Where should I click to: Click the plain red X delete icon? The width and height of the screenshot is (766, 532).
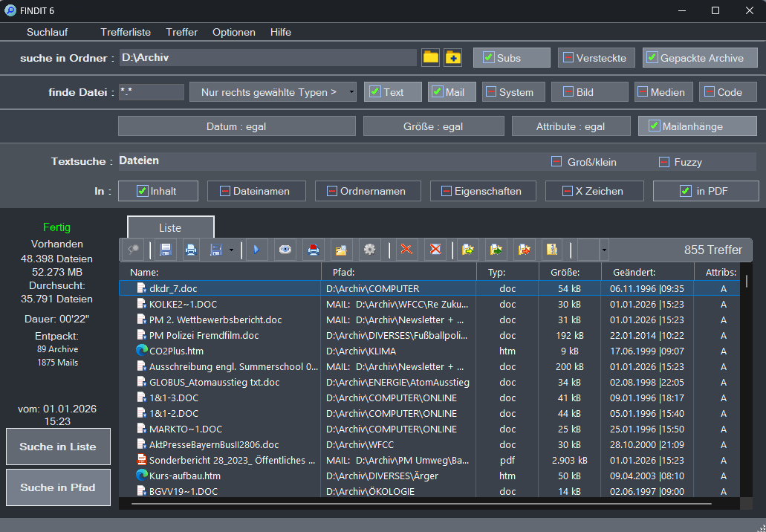pyautogui.click(x=406, y=250)
